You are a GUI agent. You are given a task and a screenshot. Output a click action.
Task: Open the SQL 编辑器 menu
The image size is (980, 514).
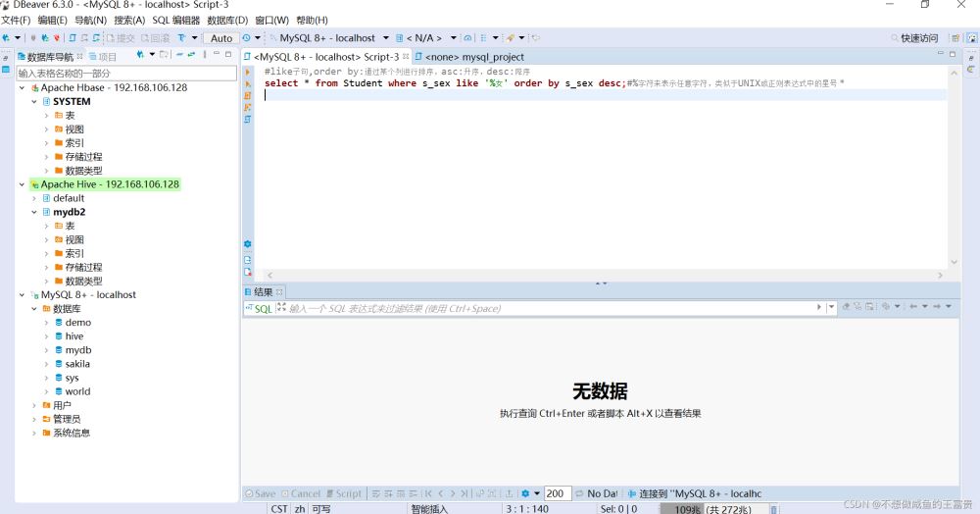(x=175, y=21)
